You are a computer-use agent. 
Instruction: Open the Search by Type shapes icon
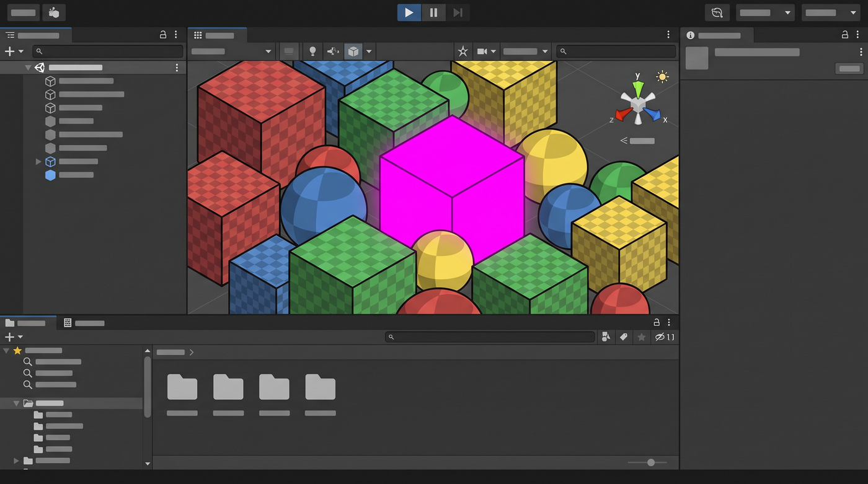point(606,337)
